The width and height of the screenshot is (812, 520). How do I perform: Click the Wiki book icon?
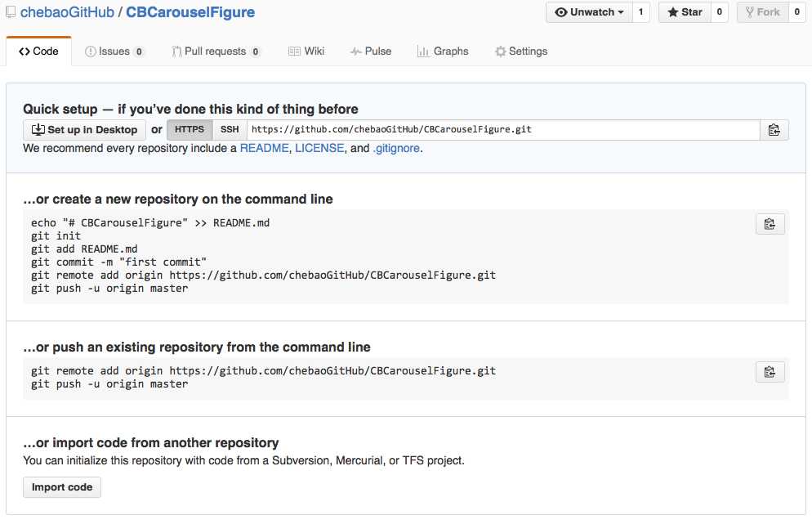(x=294, y=52)
